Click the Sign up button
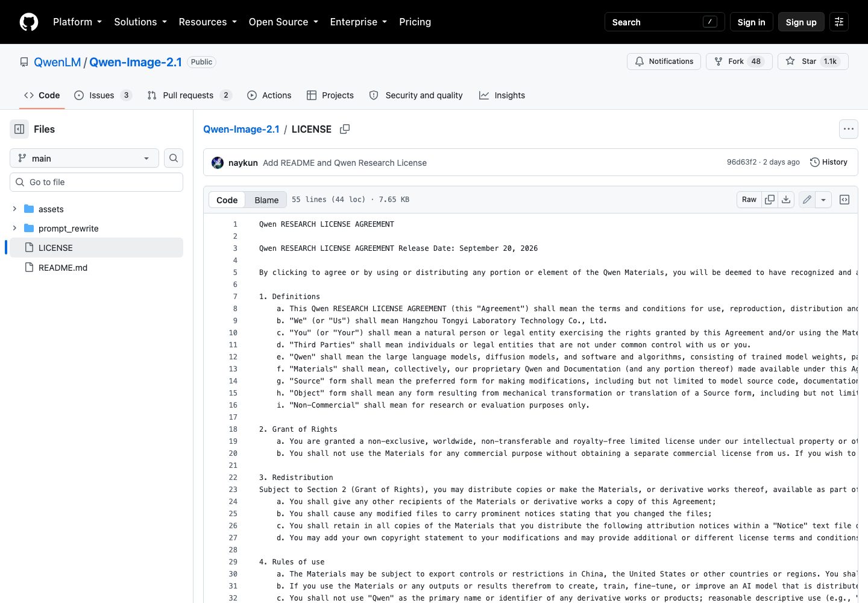This screenshot has height=603, width=868. coord(801,22)
